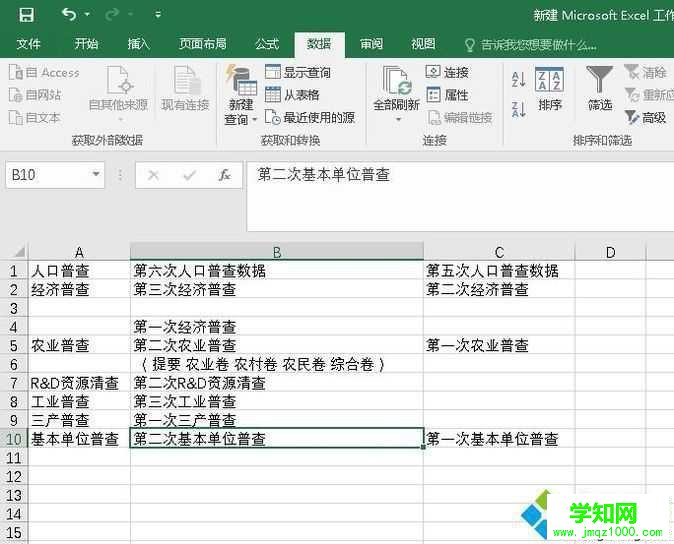Click cell containing 人口普查
Screen dimensions: 674x544
(79, 271)
